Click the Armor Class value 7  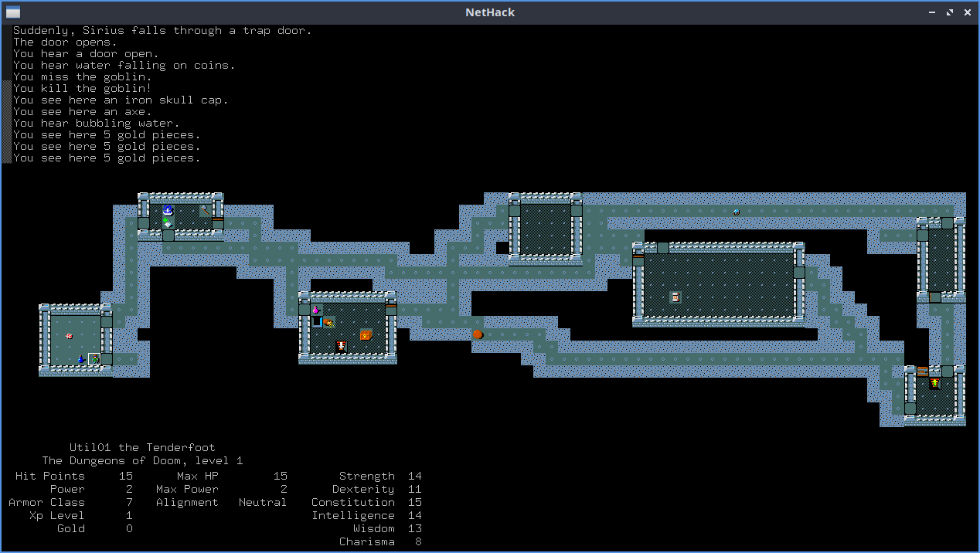[129, 503]
